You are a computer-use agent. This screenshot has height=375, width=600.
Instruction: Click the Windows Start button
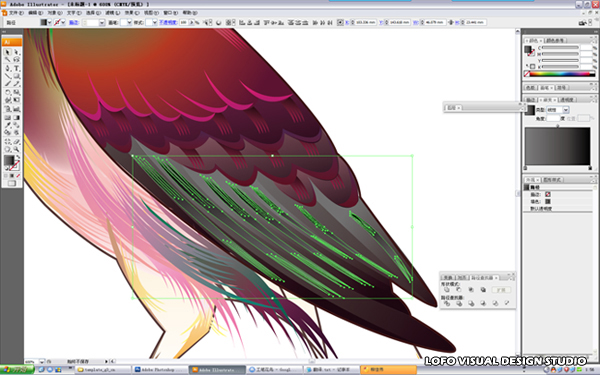[17, 370]
